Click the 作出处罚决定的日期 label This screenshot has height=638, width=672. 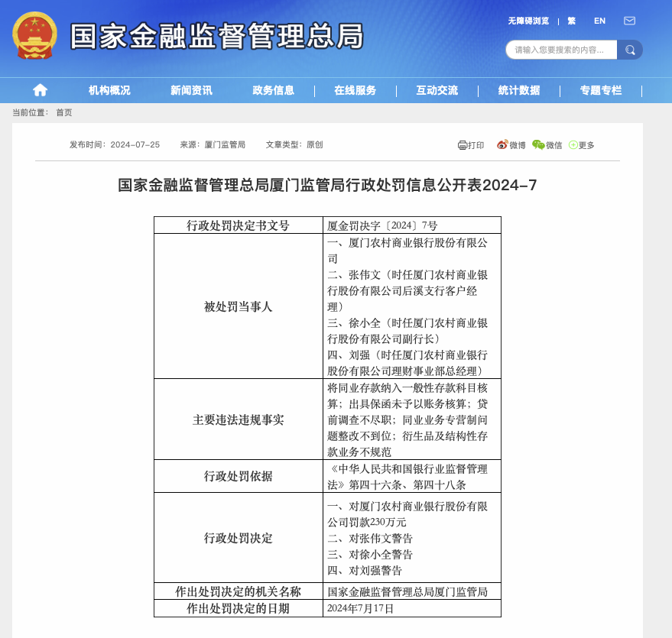tap(238, 608)
